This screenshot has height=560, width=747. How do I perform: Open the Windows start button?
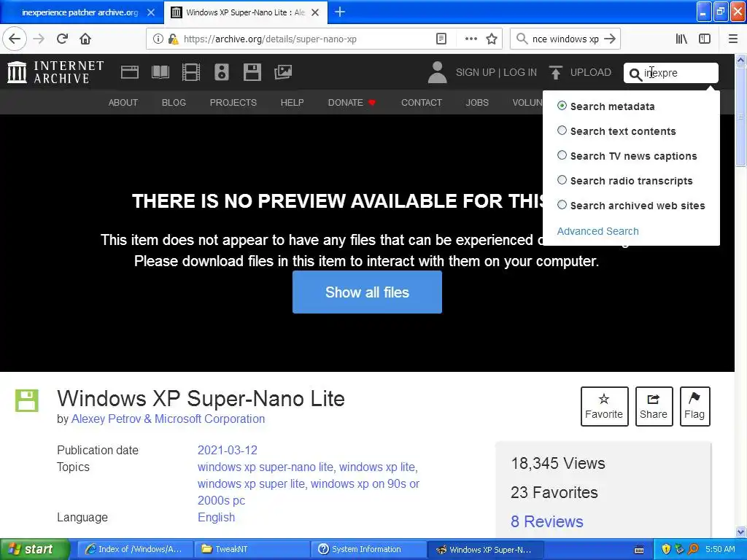[x=34, y=549]
